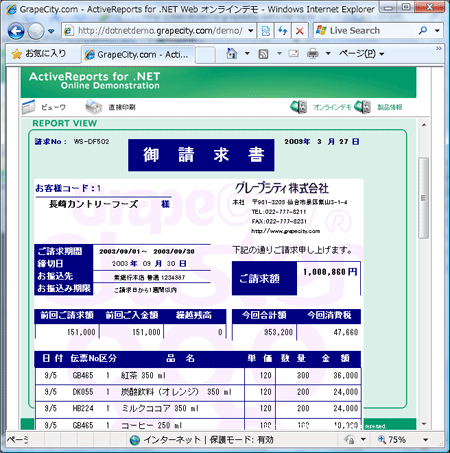Click the DK055 slip number cell

click(x=83, y=392)
